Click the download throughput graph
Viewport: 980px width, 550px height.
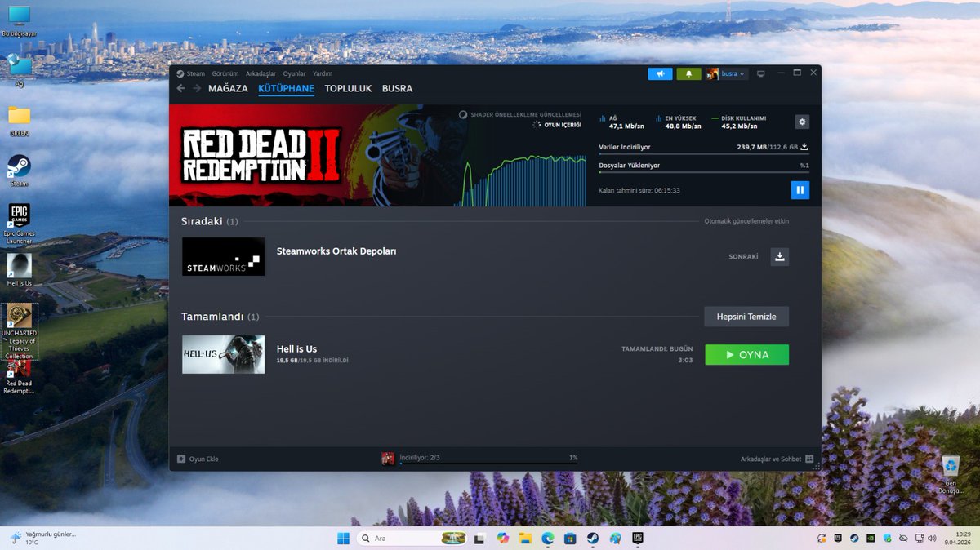point(519,180)
